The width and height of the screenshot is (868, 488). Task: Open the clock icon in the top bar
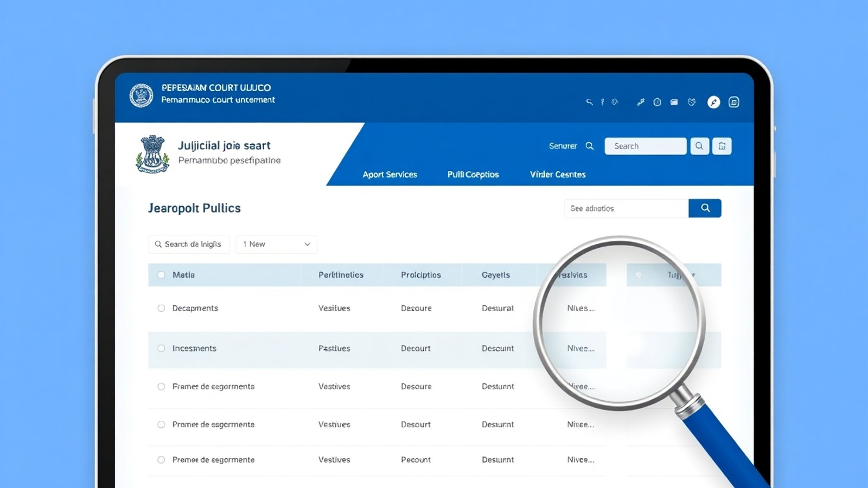click(657, 102)
